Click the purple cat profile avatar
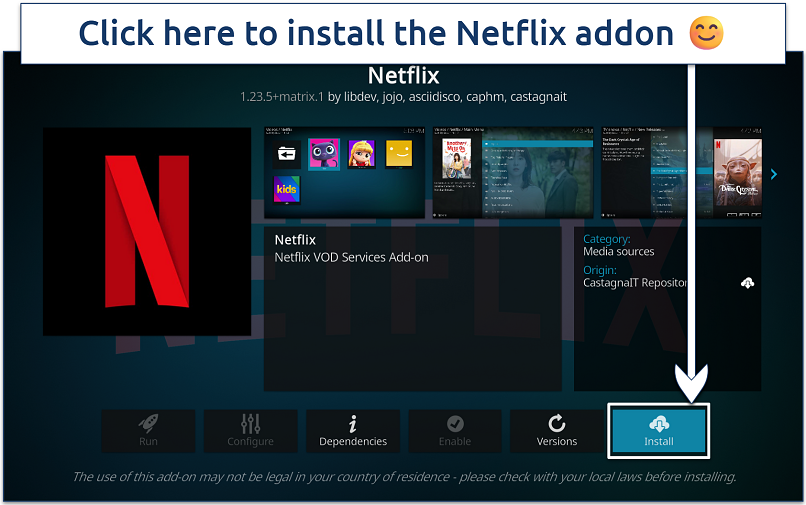The height and width of the screenshot is (505, 806). pyautogui.click(x=324, y=153)
